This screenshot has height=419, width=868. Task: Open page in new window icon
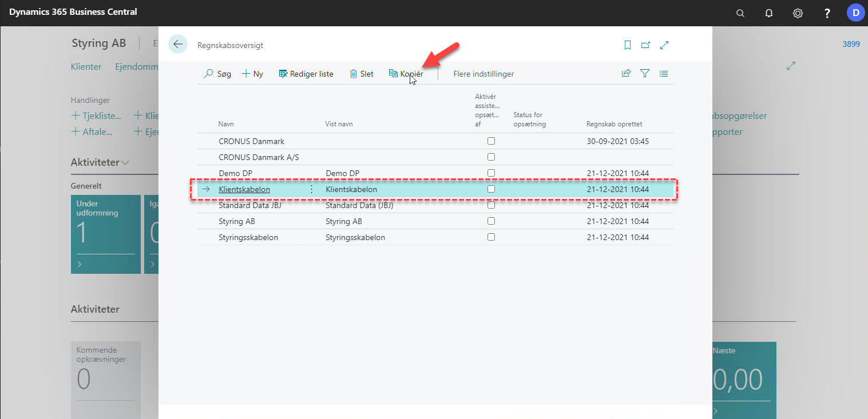point(645,45)
